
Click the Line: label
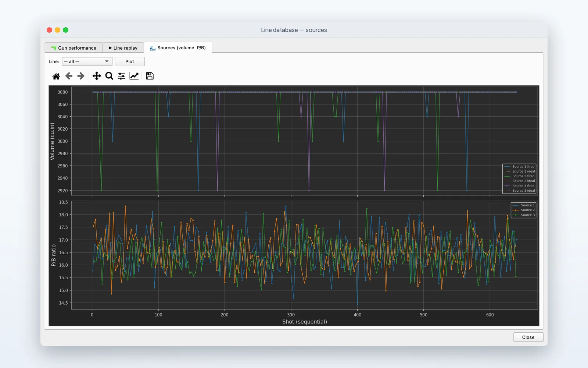pos(54,62)
